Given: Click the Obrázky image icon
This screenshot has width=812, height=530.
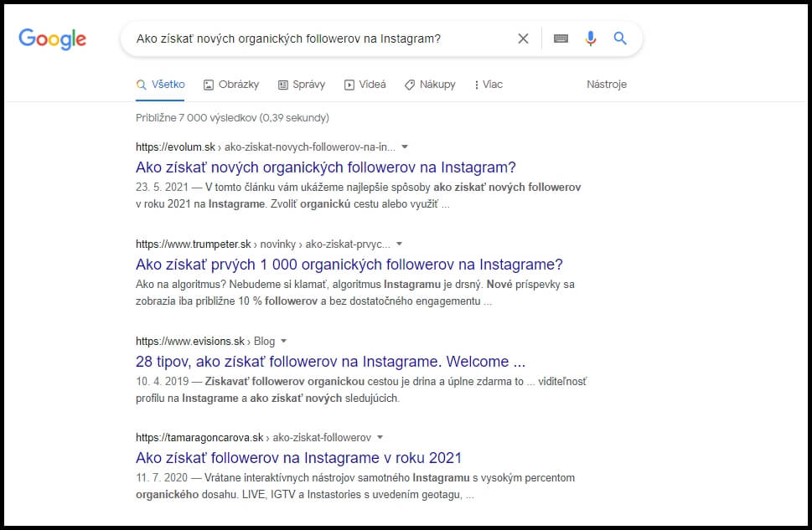Looking at the screenshot, I should point(208,85).
